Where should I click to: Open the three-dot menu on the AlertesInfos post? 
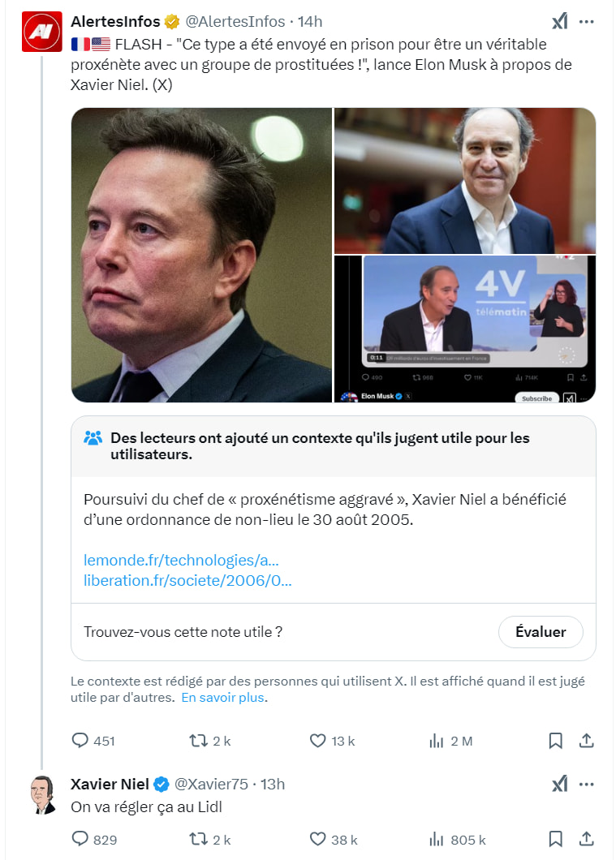pos(587,22)
